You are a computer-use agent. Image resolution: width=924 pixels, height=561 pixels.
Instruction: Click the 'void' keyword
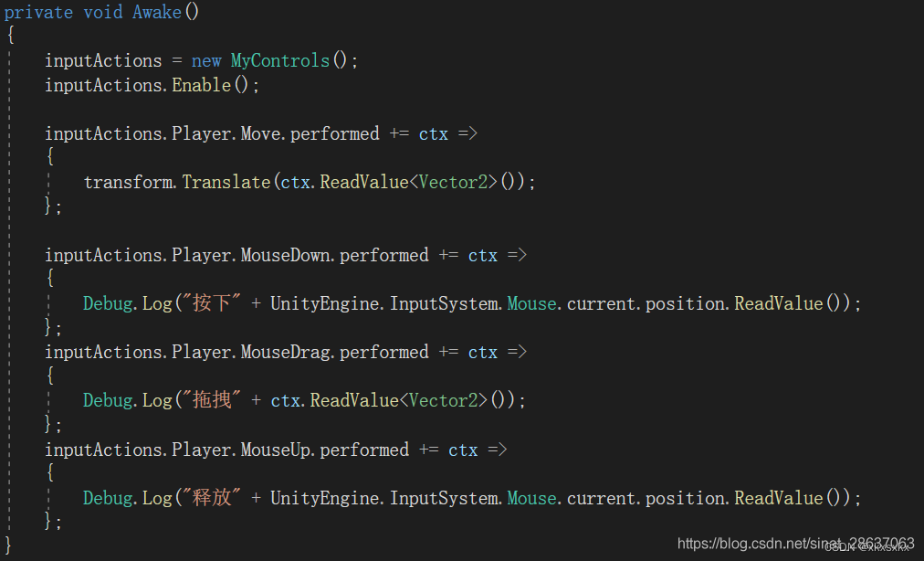pos(103,13)
